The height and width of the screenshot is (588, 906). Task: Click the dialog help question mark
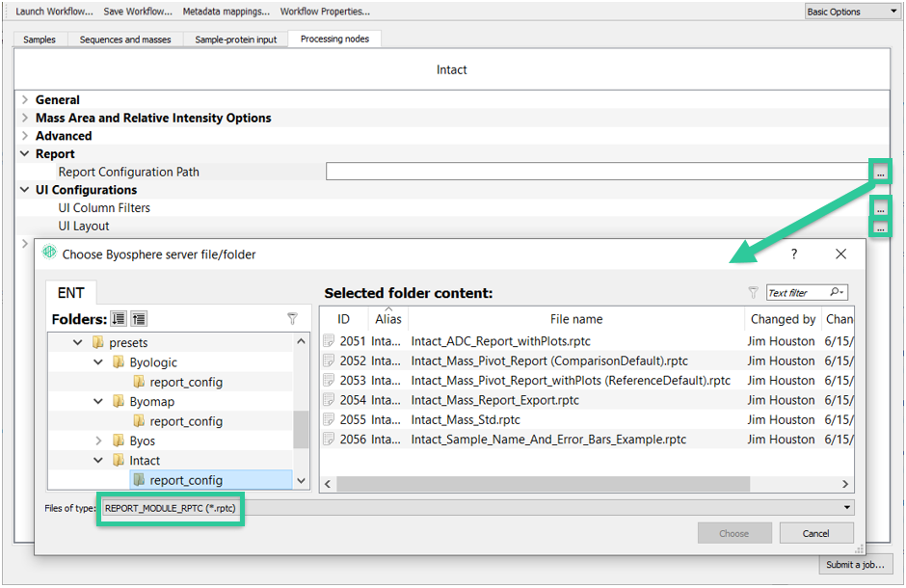794,254
